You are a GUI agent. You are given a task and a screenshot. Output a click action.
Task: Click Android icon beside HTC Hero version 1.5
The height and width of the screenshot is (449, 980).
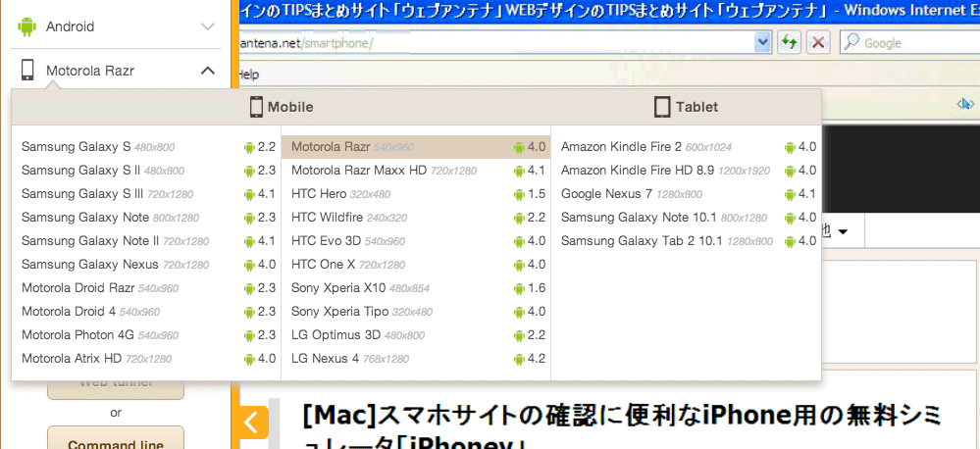[519, 195]
